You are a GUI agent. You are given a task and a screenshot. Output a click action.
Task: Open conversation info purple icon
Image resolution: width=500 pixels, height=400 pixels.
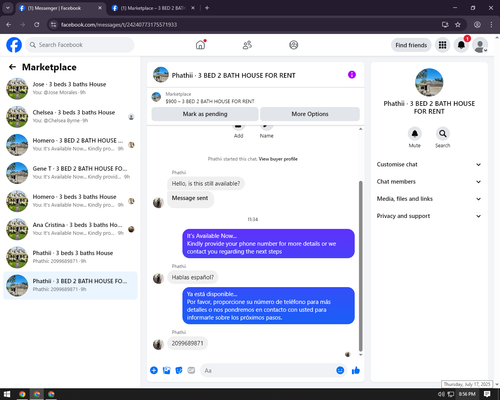[352, 75]
